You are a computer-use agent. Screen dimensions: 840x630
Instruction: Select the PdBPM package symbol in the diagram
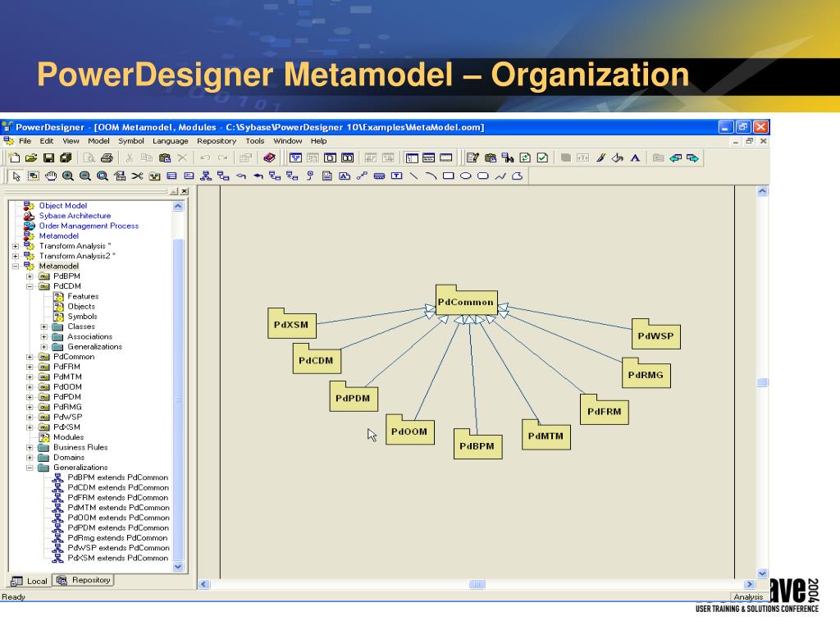point(477,444)
